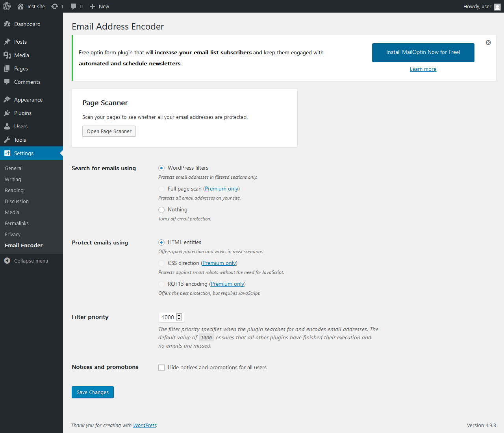Check Hide notices and promotions checkbox

[161, 368]
